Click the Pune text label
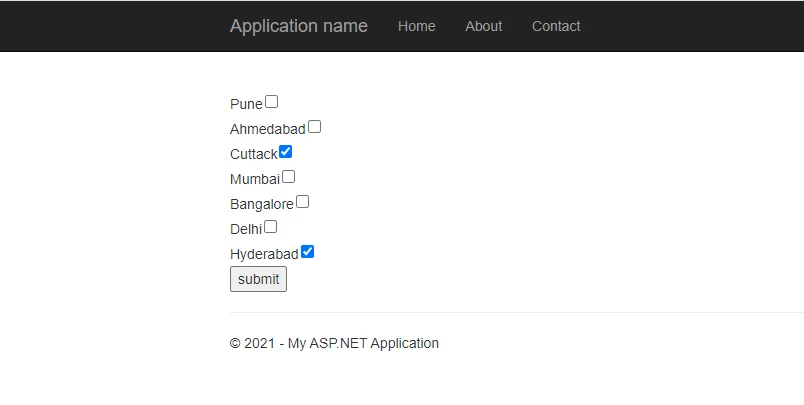The image size is (804, 405). pyautogui.click(x=246, y=104)
